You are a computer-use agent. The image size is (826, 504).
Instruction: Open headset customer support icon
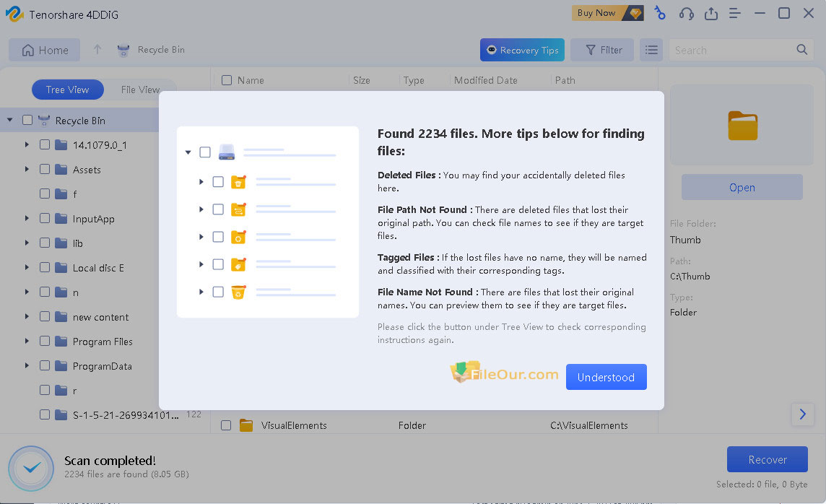tap(686, 13)
